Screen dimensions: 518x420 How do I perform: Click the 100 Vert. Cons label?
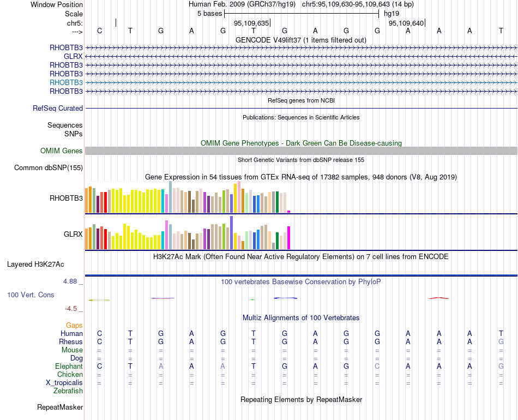(31, 295)
